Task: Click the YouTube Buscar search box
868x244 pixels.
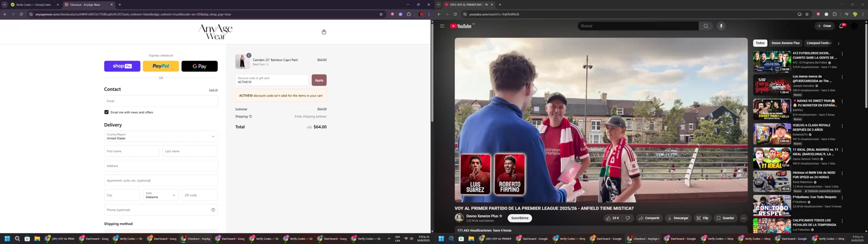Action: click(x=638, y=26)
